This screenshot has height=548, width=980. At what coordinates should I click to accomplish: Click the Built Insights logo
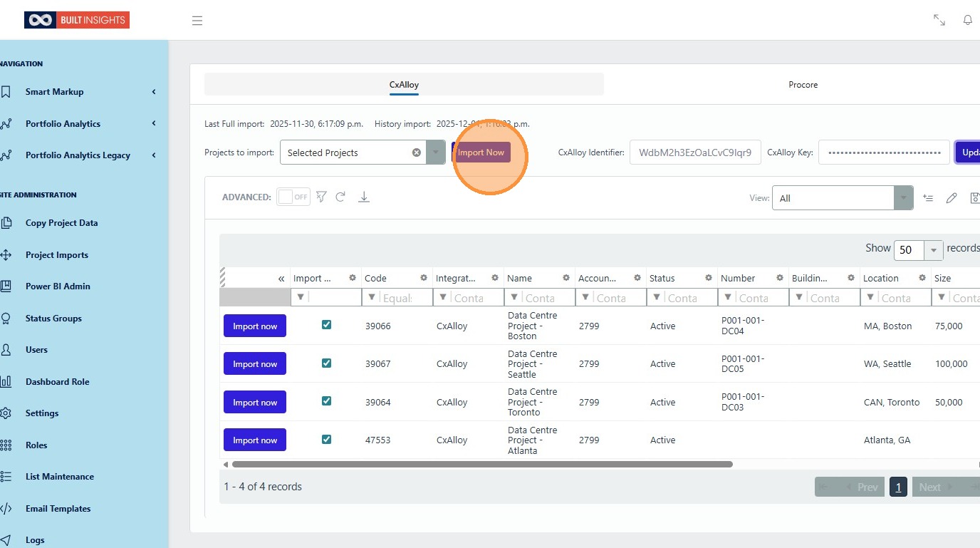pyautogui.click(x=77, y=20)
